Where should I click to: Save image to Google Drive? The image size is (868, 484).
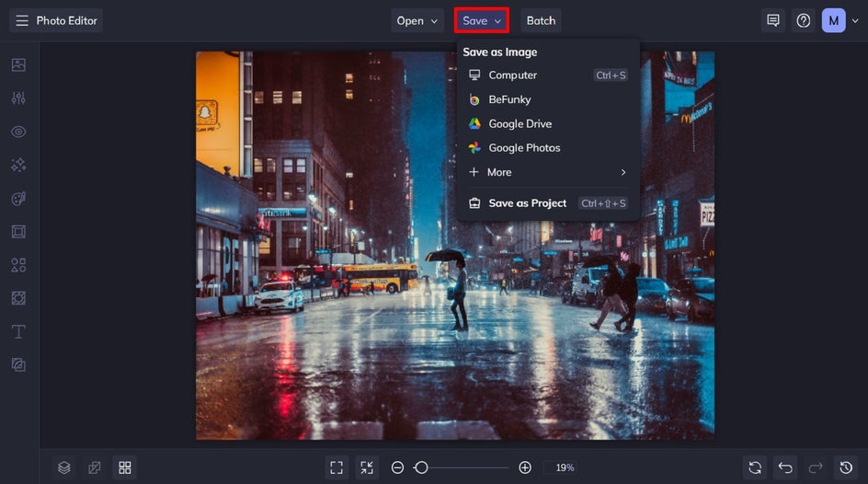(x=548, y=123)
